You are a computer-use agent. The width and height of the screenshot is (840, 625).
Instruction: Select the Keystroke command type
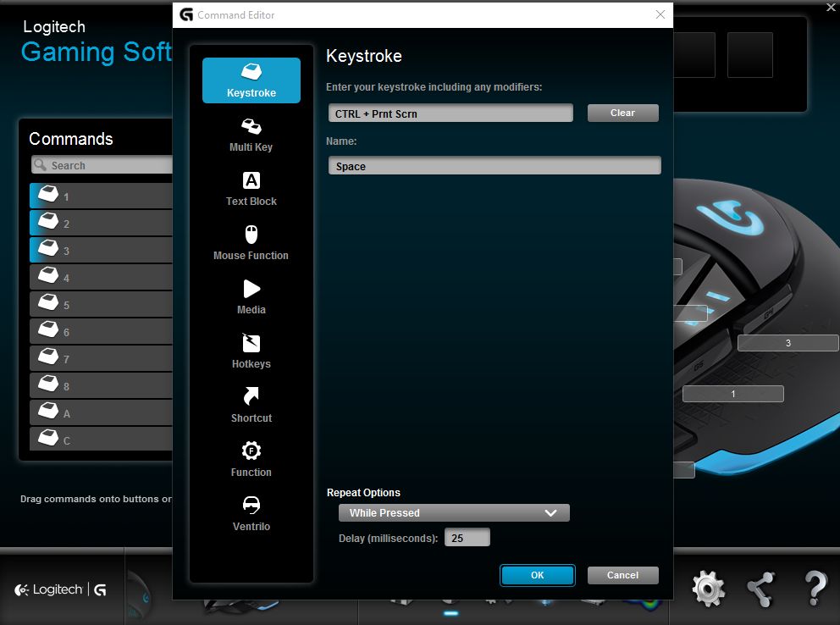coord(251,80)
